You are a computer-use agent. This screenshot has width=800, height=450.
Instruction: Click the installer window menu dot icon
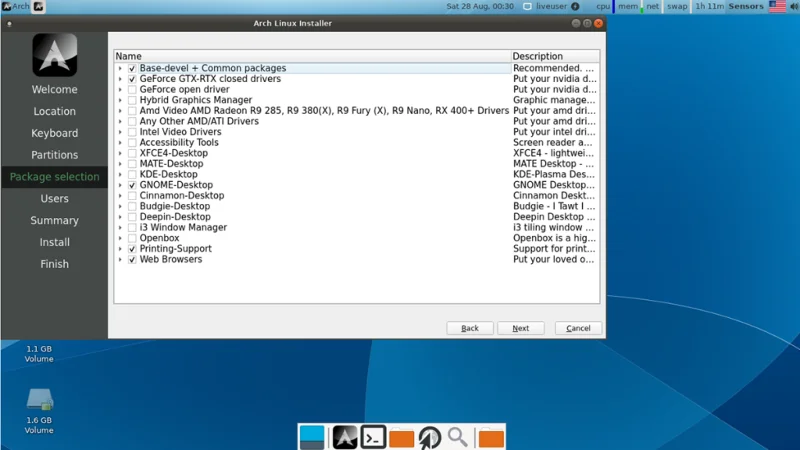[x=9, y=23]
